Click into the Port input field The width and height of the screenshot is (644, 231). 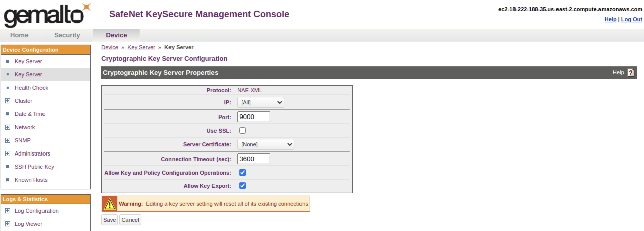(x=253, y=117)
